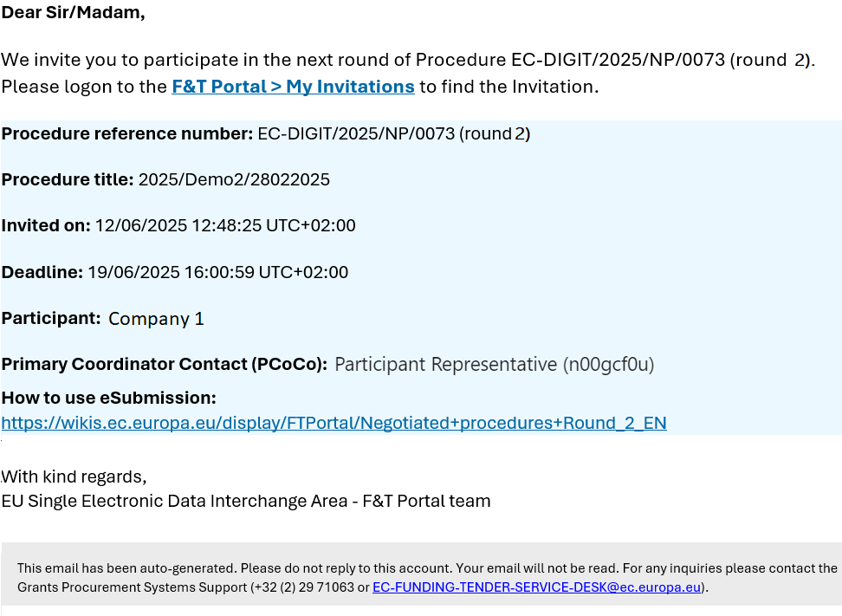The image size is (842, 616).
Task: Click the How to use eSubmission heading
Action: point(108,398)
